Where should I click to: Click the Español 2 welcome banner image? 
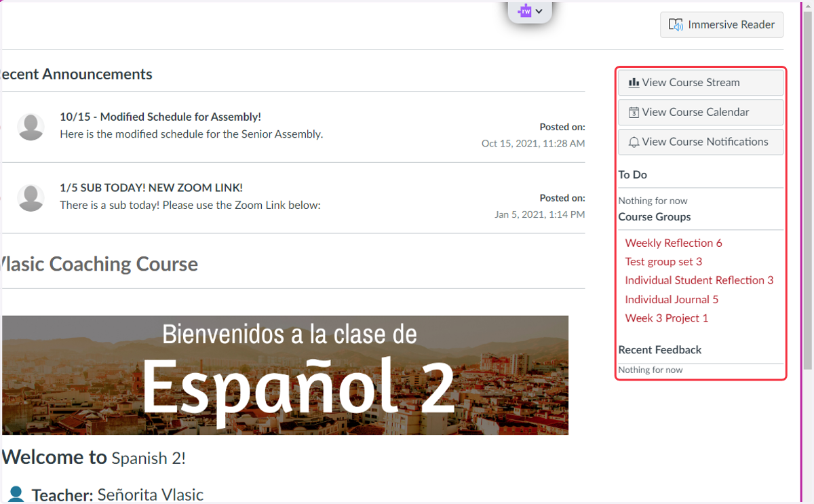(285, 375)
